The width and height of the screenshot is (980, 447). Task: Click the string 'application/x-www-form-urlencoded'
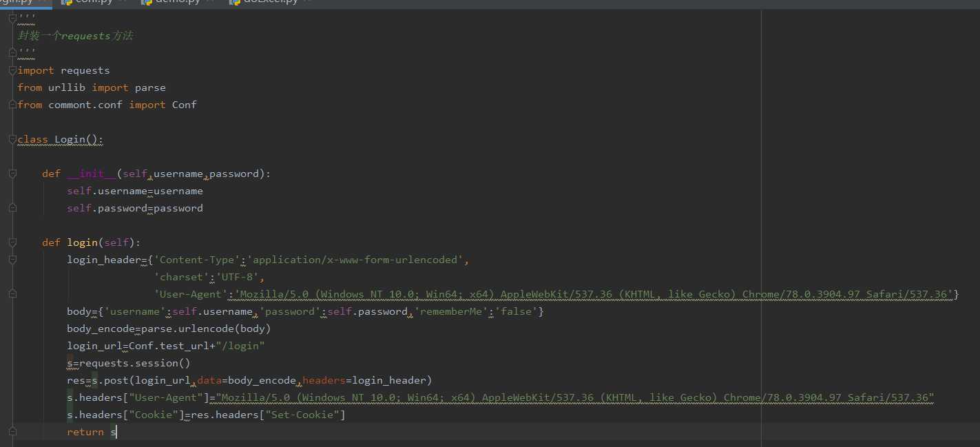pos(356,260)
